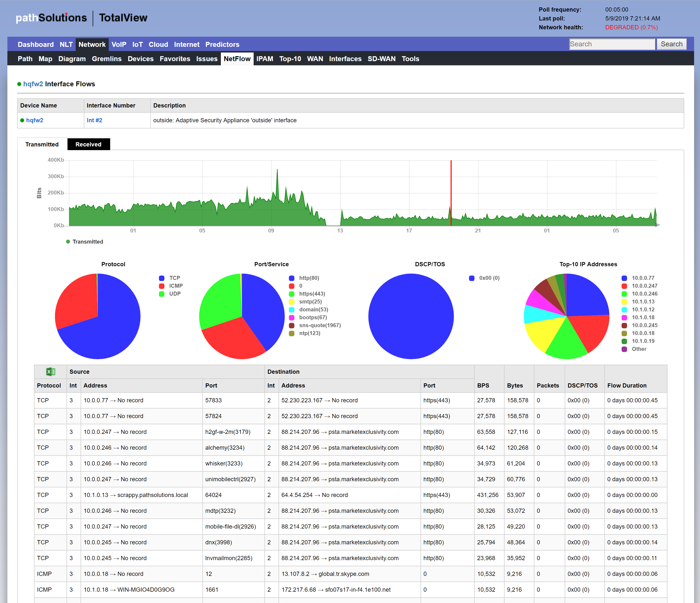Click the 0x00 (0) legend swatch

coord(472,278)
